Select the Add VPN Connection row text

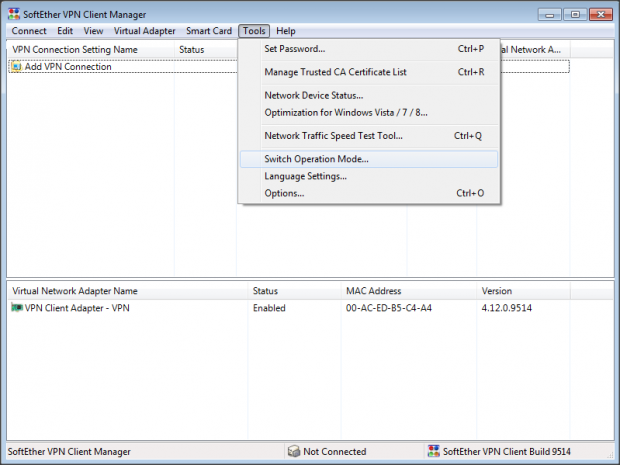point(68,67)
